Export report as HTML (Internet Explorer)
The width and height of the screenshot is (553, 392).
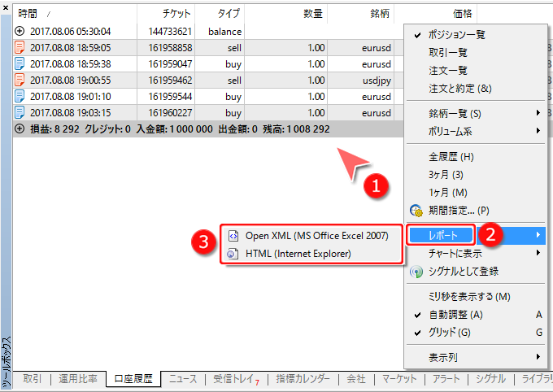(311, 254)
